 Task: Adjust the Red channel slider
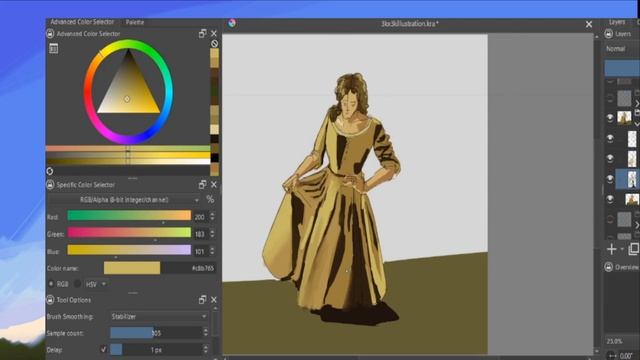(x=129, y=216)
